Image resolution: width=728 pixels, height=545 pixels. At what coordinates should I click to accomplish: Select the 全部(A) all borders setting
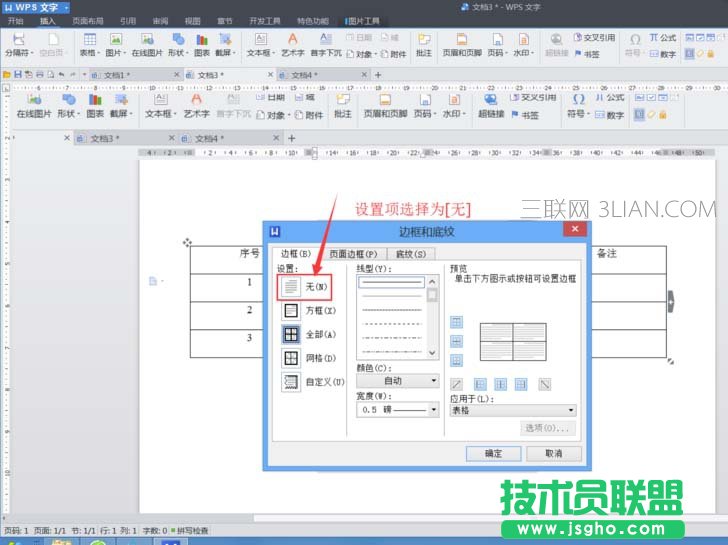coord(308,334)
